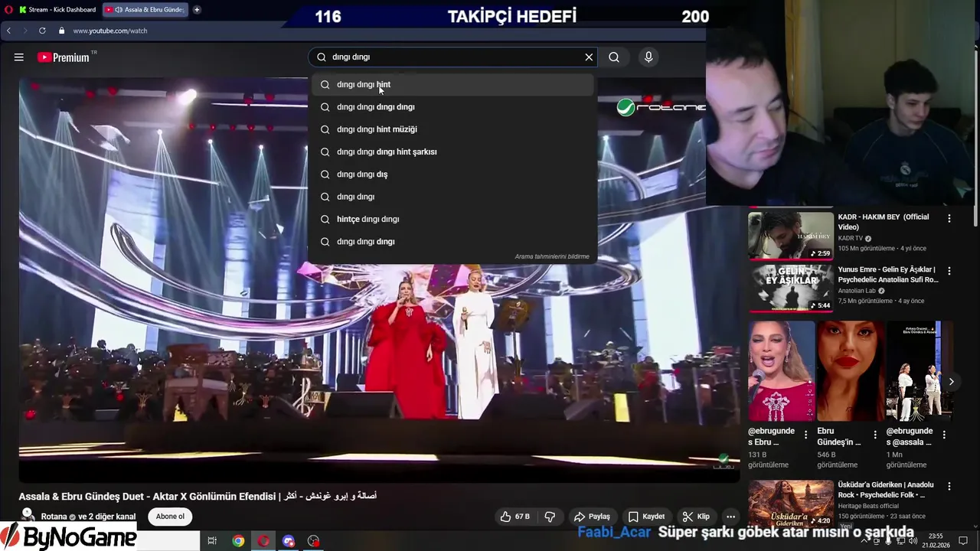
Task: Dislike the video with thumbs down
Action: point(550,517)
